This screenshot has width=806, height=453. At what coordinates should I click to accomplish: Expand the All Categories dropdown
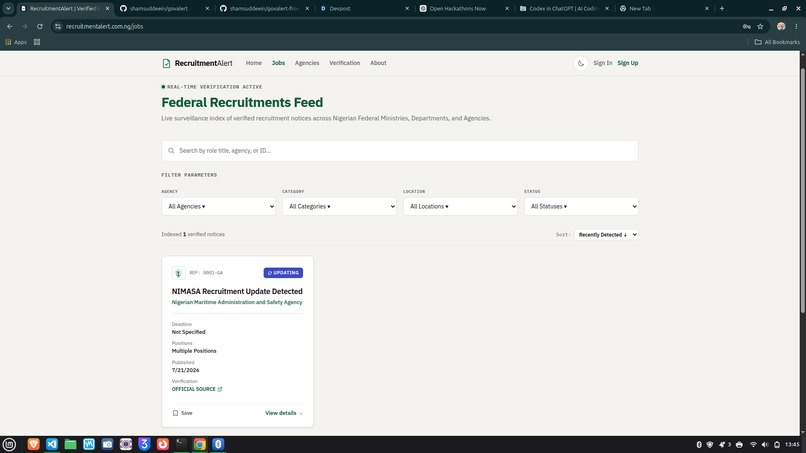click(339, 206)
